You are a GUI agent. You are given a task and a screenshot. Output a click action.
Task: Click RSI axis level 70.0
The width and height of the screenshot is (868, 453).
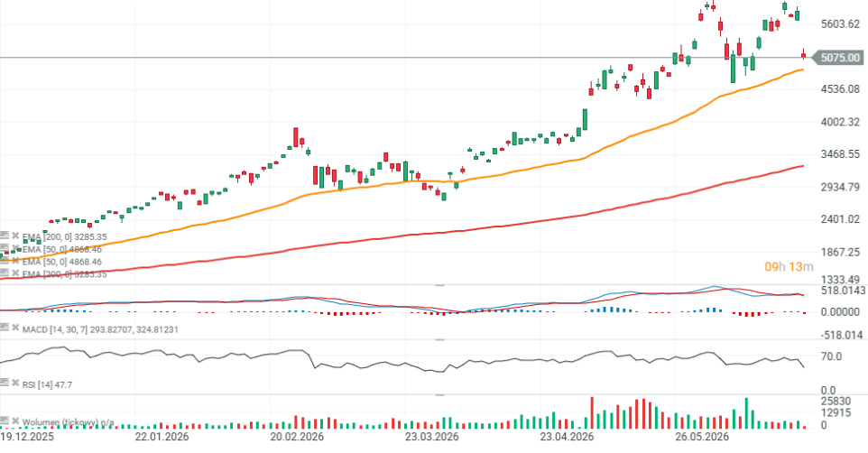(831, 356)
